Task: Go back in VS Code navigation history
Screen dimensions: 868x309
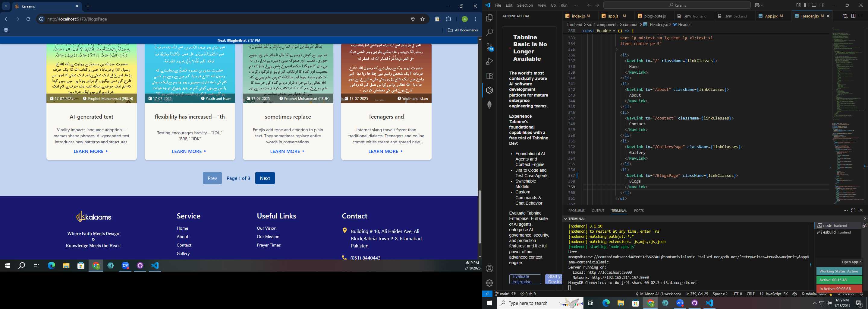Action: (589, 5)
